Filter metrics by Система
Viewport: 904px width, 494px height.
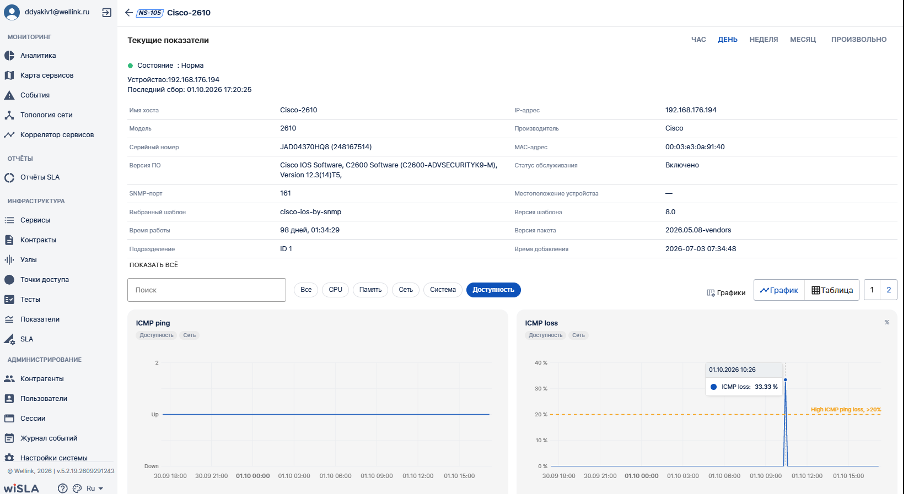pos(443,290)
